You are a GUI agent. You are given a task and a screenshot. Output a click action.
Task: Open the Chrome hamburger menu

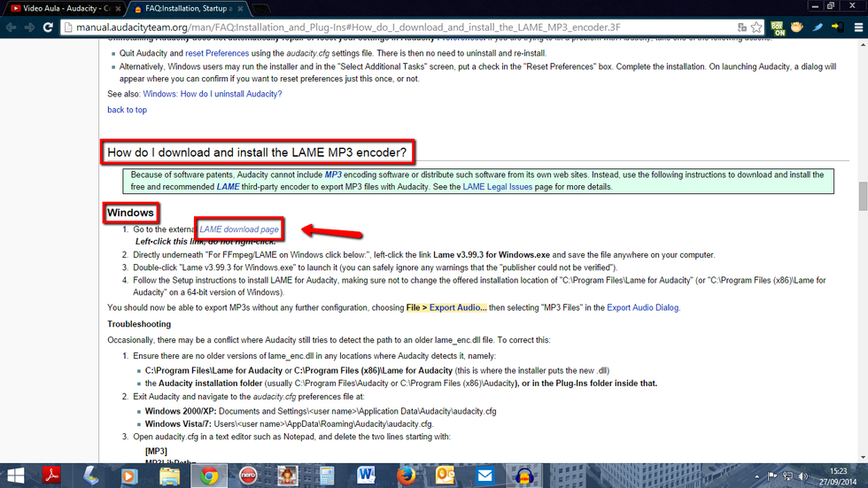click(858, 27)
